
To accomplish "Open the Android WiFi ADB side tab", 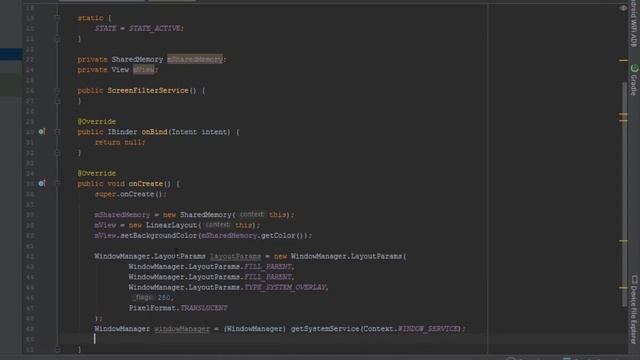I will tap(634, 24).
